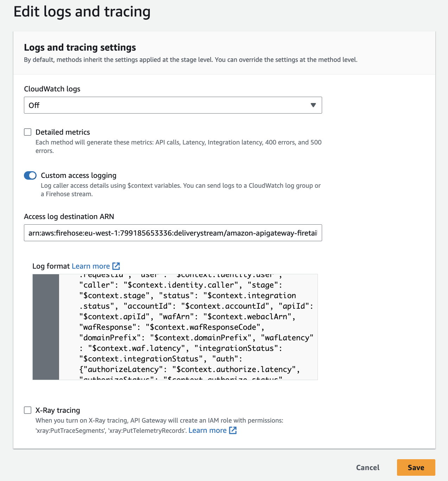Open the CloudWatch logs select box showing Off
Screen dimensions: 448x481
click(173, 105)
